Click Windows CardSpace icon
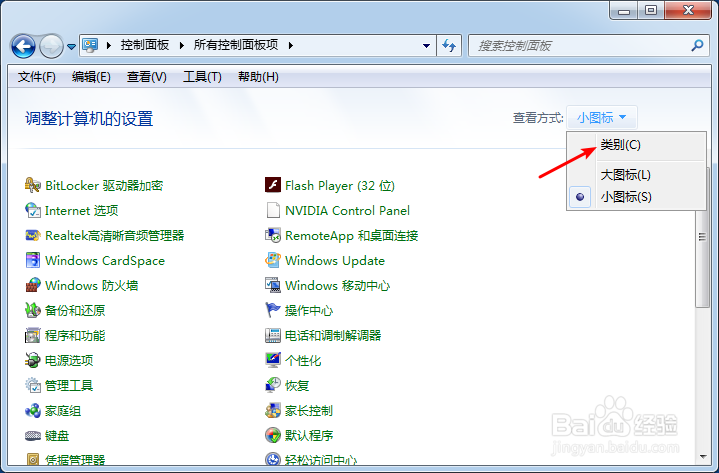The height and width of the screenshot is (473, 719). (x=33, y=260)
